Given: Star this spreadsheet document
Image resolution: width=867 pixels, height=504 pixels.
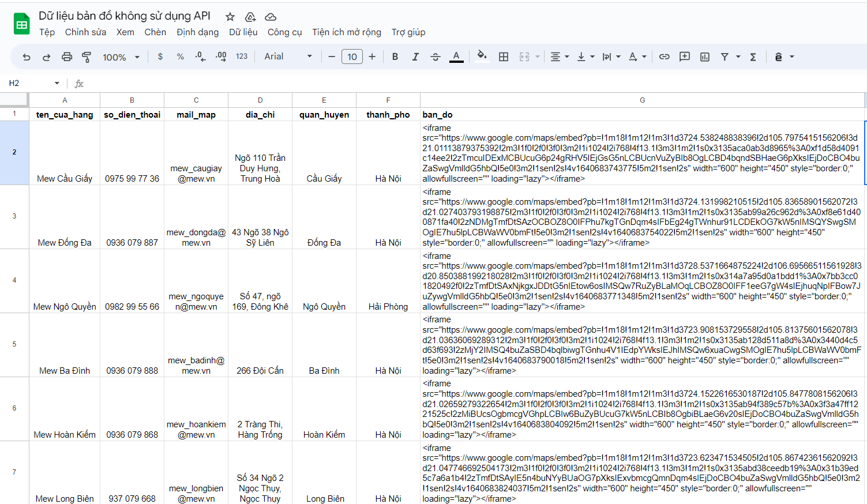Looking at the screenshot, I should [230, 17].
